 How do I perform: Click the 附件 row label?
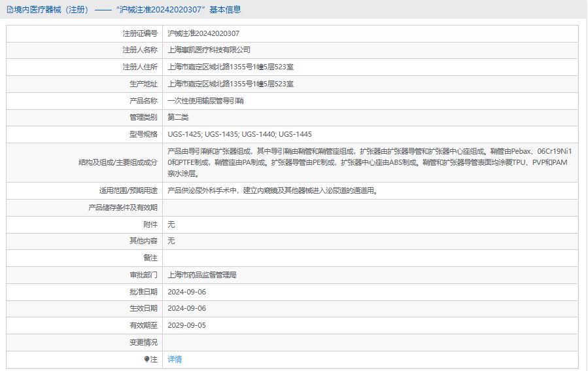150,224
